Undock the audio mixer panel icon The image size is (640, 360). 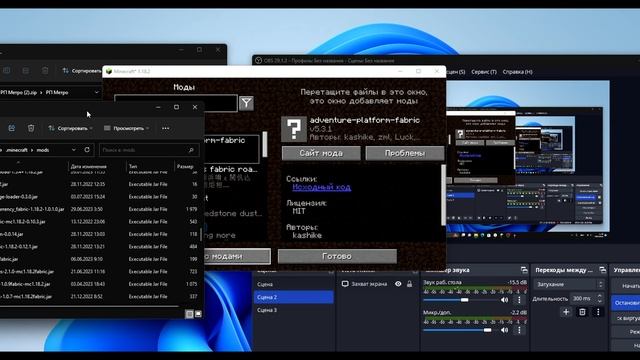click(524, 270)
